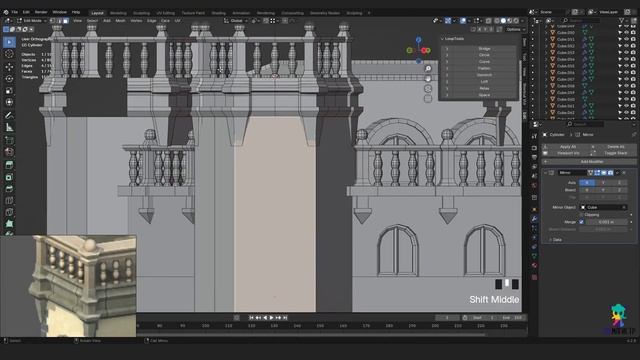The image size is (640, 360).
Task: Open the Select menu in viewport header
Action: click(x=92, y=20)
